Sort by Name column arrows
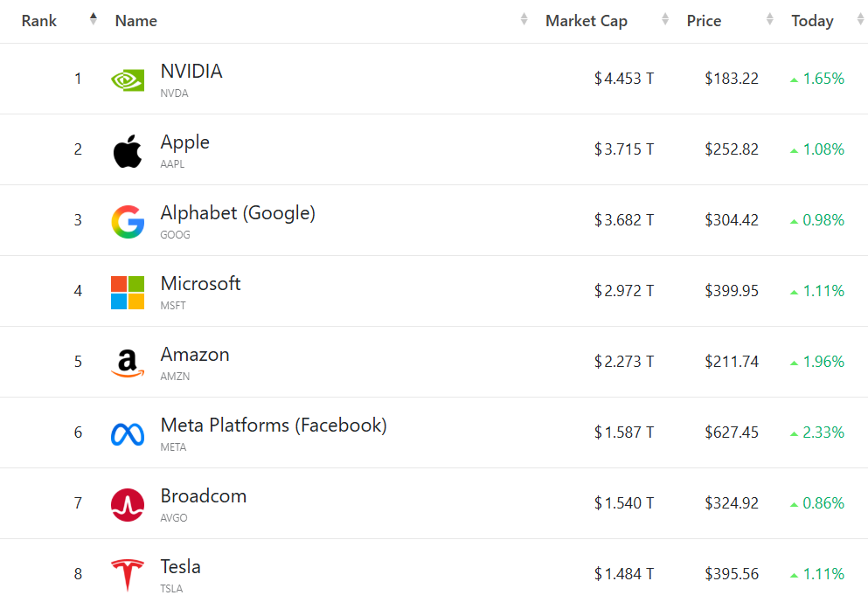 (x=524, y=19)
